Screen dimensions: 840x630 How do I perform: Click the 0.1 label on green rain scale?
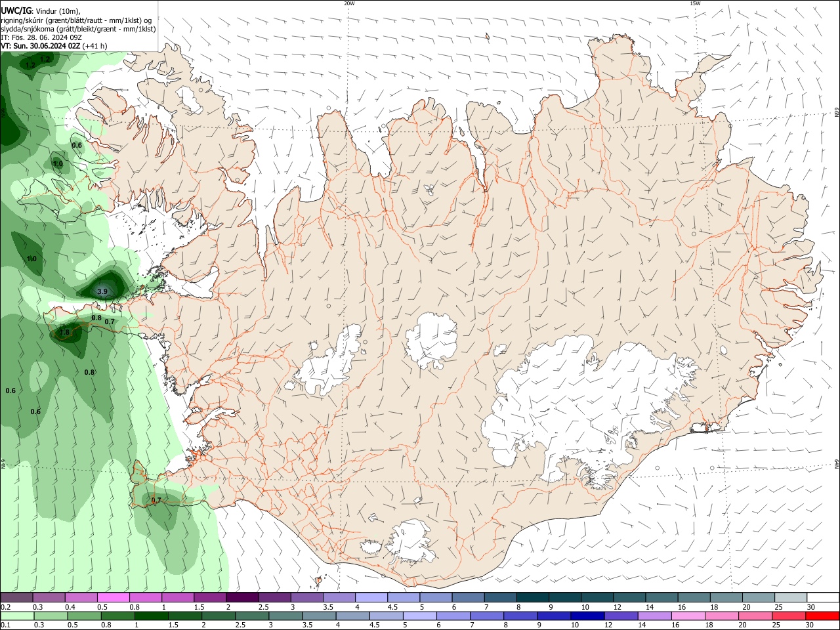(x=6, y=625)
